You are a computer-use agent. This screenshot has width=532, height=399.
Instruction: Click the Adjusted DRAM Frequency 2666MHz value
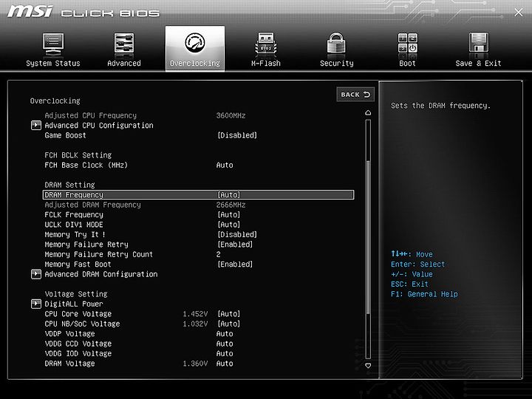click(x=231, y=205)
